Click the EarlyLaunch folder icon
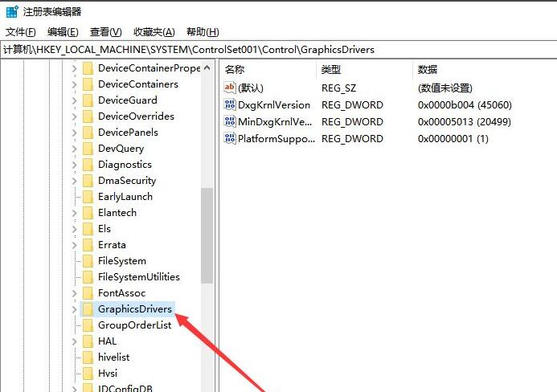The height and width of the screenshot is (392, 557). pyautogui.click(x=88, y=197)
